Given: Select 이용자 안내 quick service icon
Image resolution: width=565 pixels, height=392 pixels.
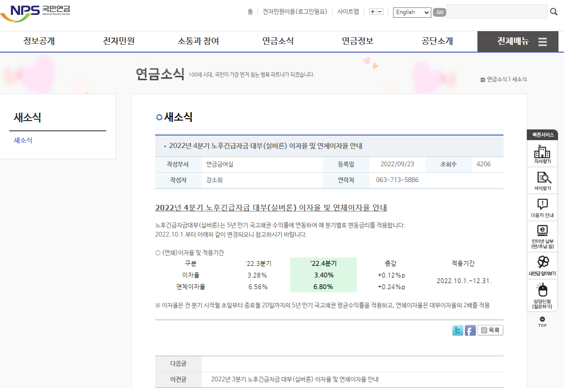Looking at the screenshot, I should coord(542,207).
